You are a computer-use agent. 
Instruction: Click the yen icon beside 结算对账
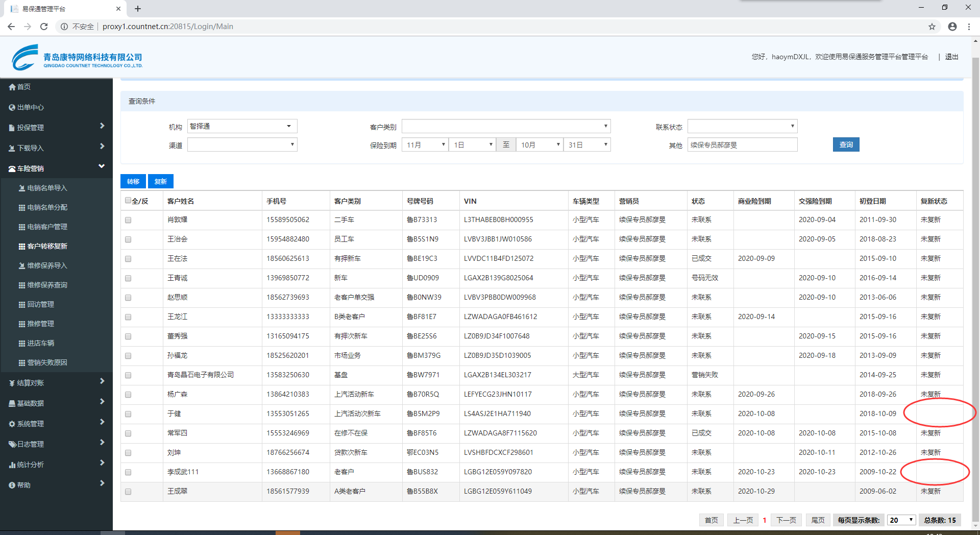(x=12, y=383)
